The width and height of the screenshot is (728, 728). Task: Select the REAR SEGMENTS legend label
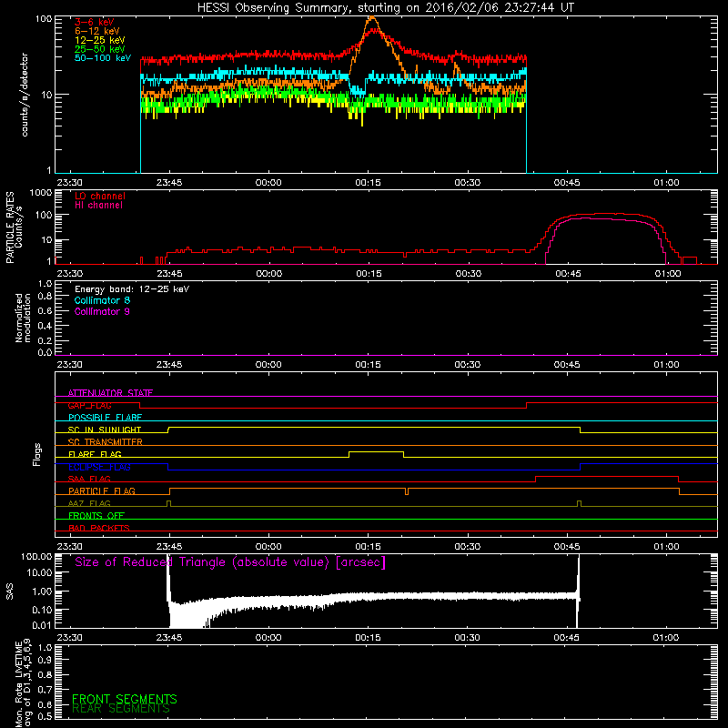(121, 709)
